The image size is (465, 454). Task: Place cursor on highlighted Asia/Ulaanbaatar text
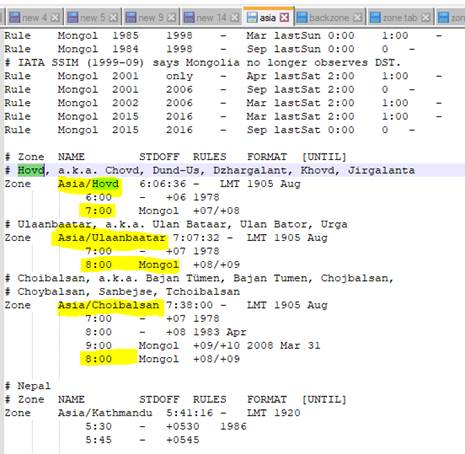click(x=112, y=238)
